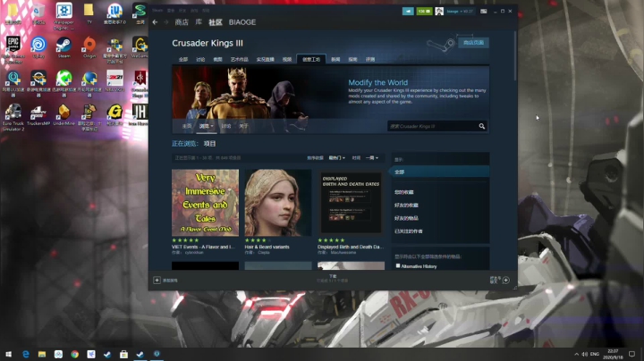Open the Friends & Chat icon
644x361 pixels.
(x=506, y=281)
